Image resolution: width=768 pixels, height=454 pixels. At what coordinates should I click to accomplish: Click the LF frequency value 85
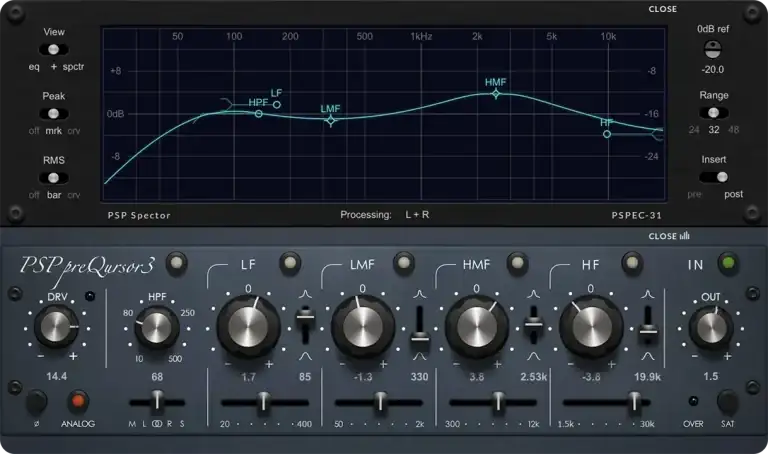tap(305, 377)
